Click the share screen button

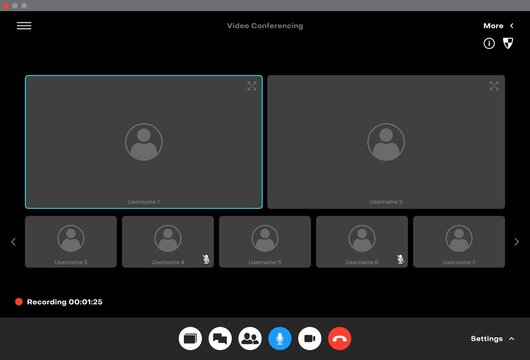pyautogui.click(x=190, y=338)
